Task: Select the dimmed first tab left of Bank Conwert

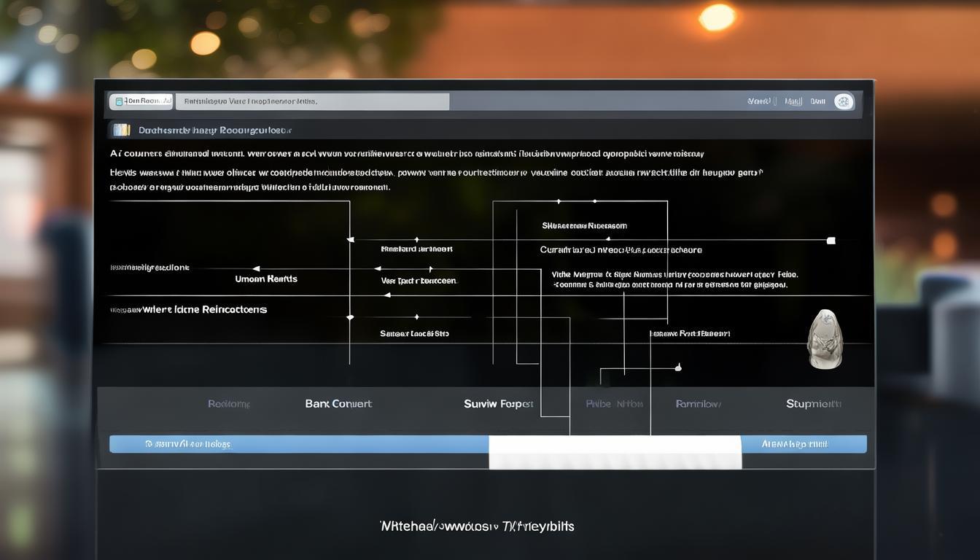Action: pos(229,403)
